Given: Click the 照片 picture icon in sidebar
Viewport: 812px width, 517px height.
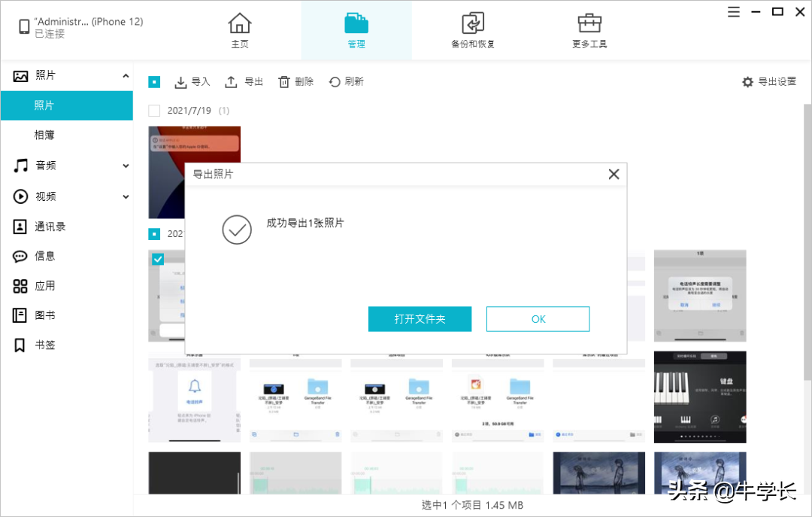Looking at the screenshot, I should pos(20,76).
